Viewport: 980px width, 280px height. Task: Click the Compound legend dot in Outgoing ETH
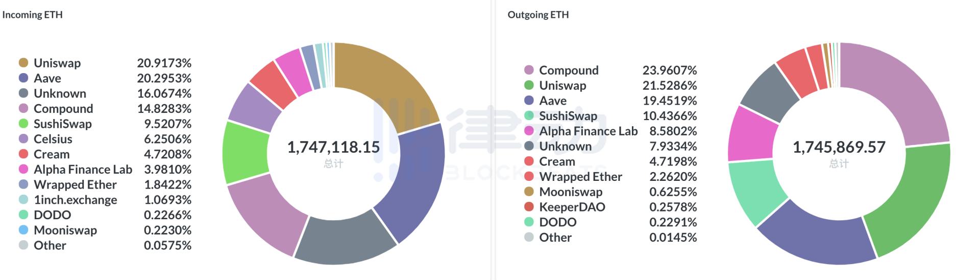pos(529,70)
